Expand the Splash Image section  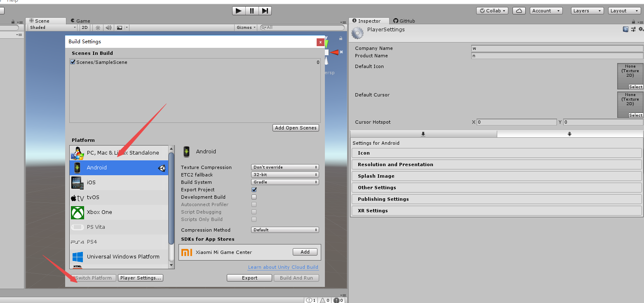pos(496,176)
